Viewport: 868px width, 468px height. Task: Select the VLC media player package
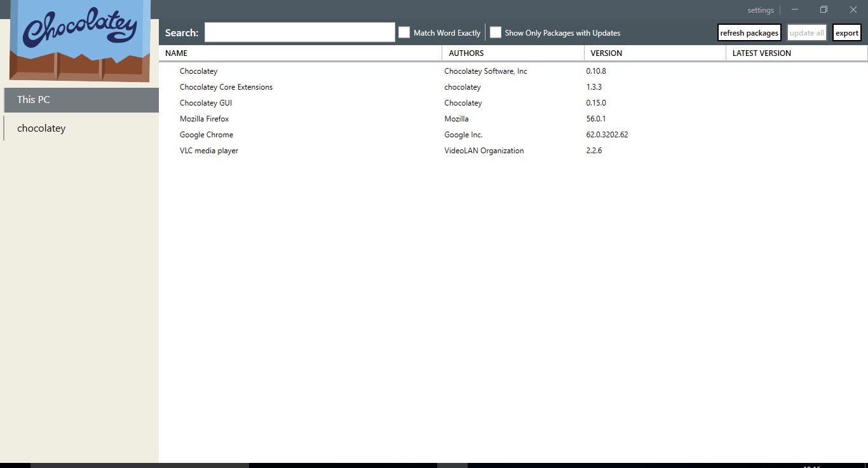pyautogui.click(x=209, y=150)
